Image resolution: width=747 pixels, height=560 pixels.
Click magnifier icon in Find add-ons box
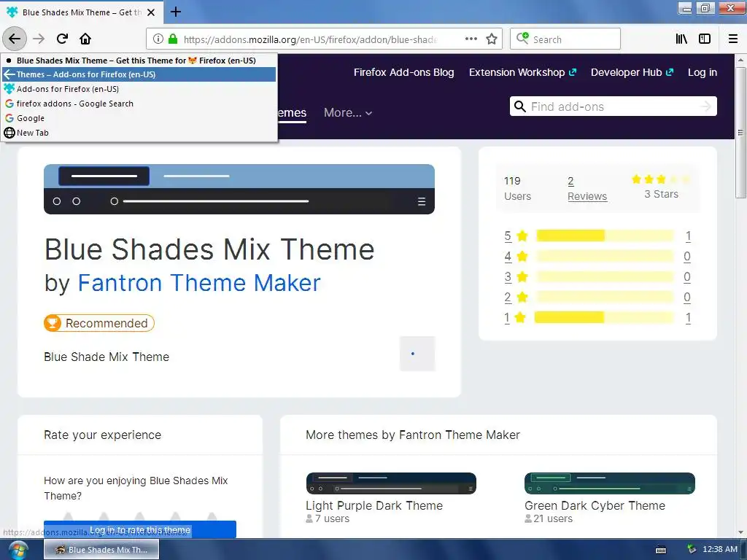tap(520, 106)
